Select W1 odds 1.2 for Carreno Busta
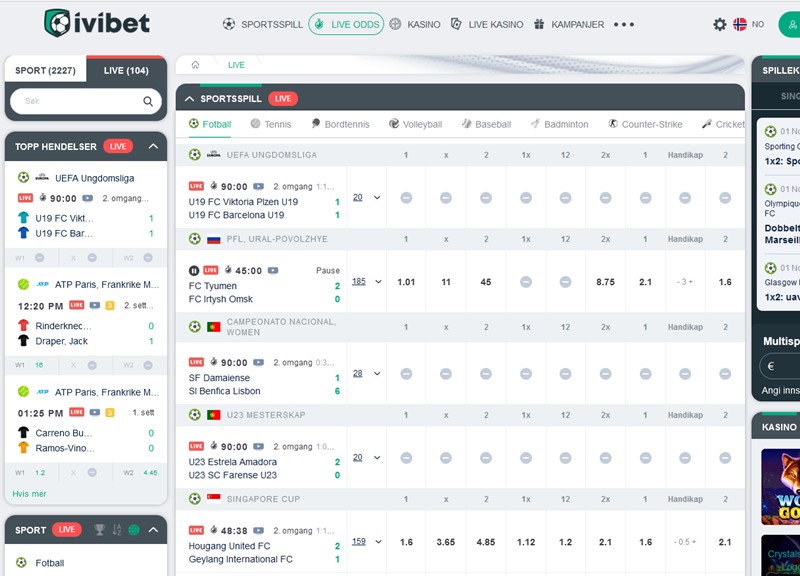 point(40,472)
